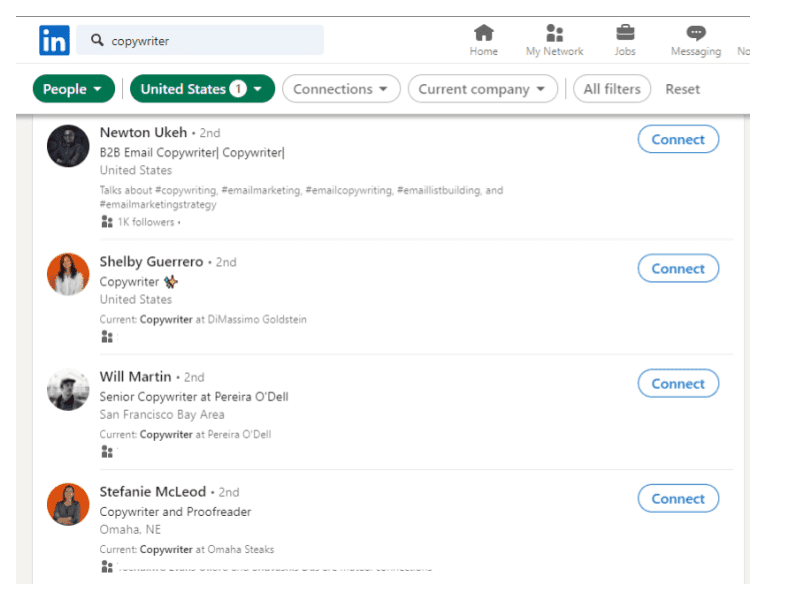800x600 pixels.
Task: Connect with Newton Ukeh
Action: pyautogui.click(x=678, y=140)
